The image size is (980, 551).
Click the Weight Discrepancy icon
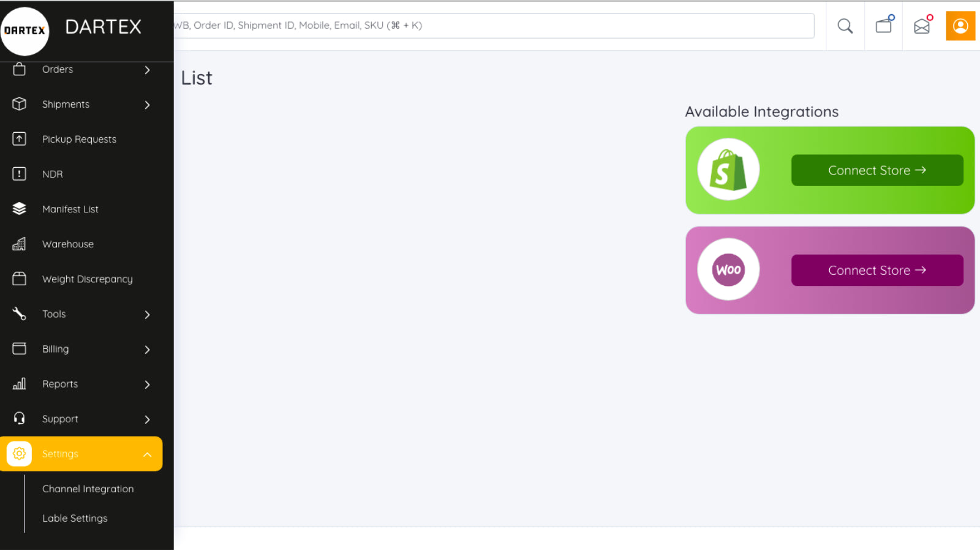click(20, 279)
